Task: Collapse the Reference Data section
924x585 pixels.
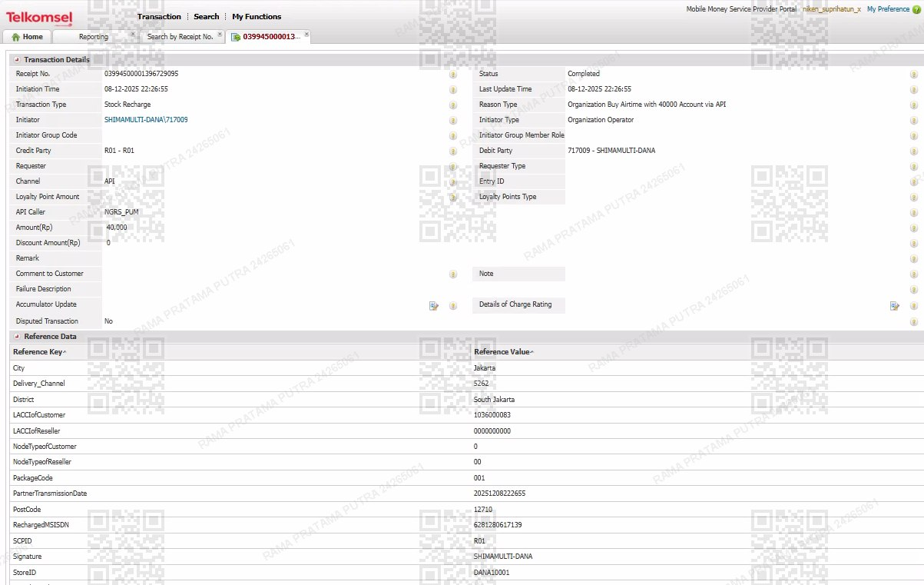Action: click(17, 337)
